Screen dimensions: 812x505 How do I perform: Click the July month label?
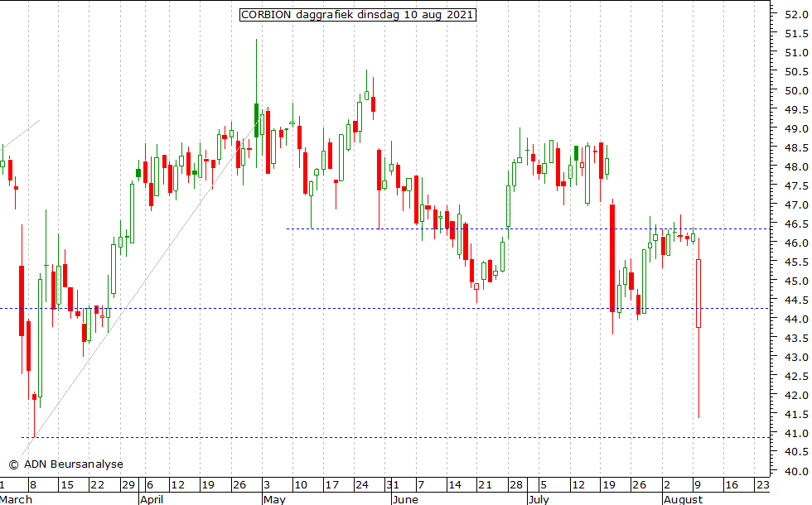coord(539,499)
